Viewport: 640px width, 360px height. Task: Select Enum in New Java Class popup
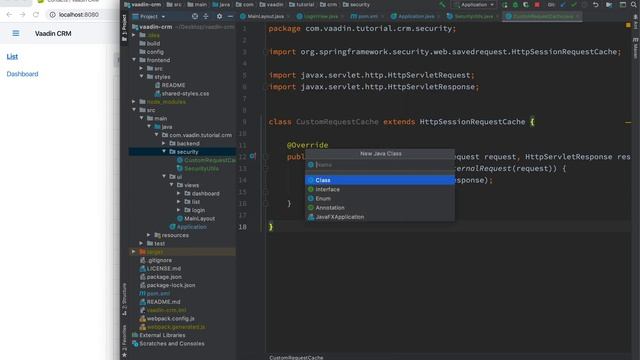coord(380,198)
